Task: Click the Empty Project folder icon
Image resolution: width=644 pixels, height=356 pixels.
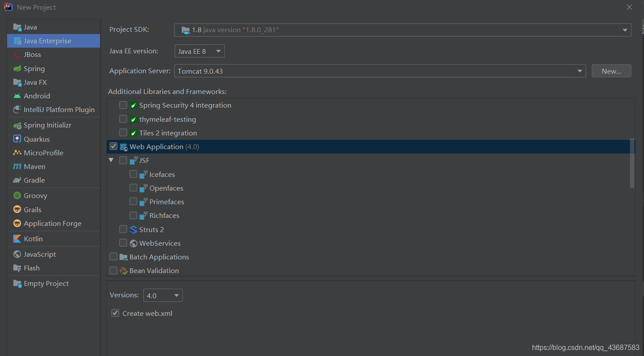Action: pos(17,283)
